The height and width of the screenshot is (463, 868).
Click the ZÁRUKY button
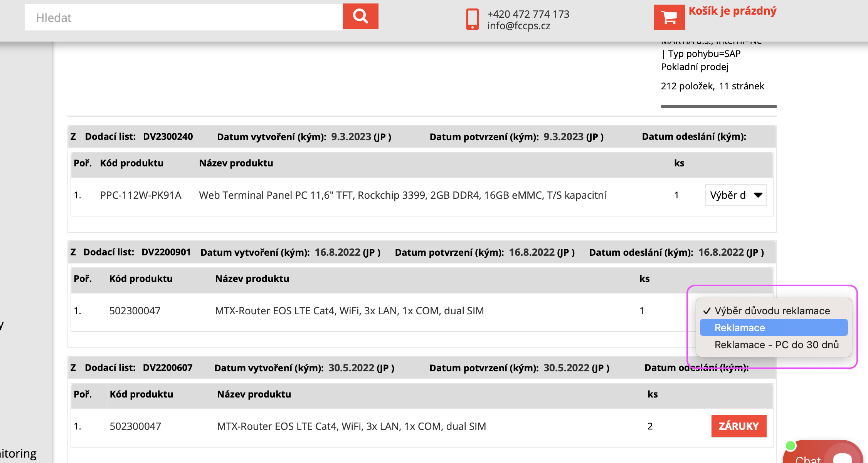tap(738, 426)
